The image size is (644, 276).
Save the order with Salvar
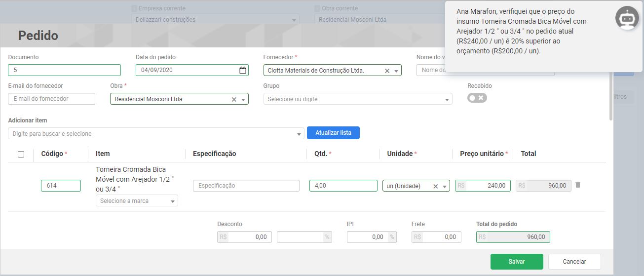[516, 262]
